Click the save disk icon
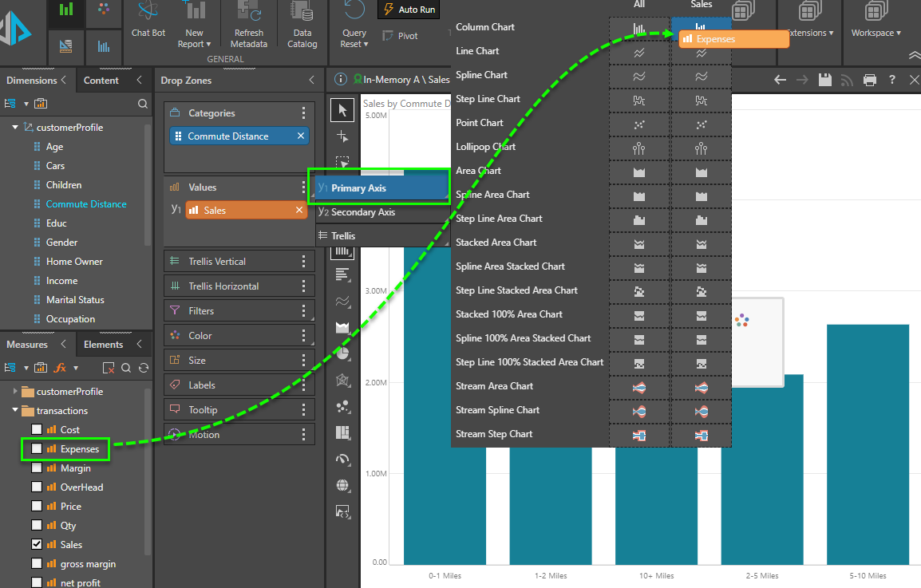The width and height of the screenshot is (921, 588). 824,80
